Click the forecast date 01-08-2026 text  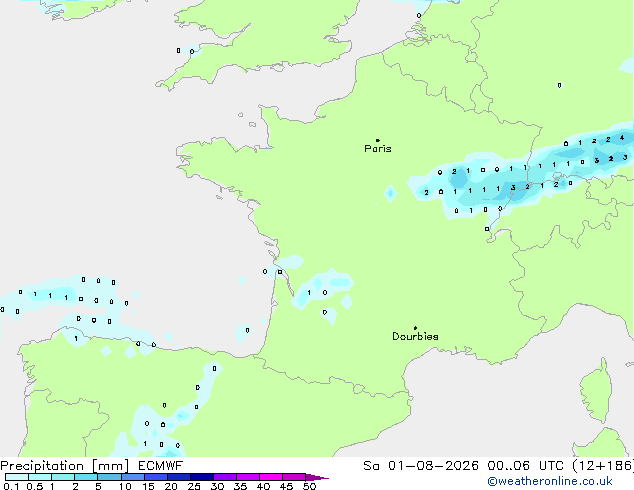tap(433, 466)
